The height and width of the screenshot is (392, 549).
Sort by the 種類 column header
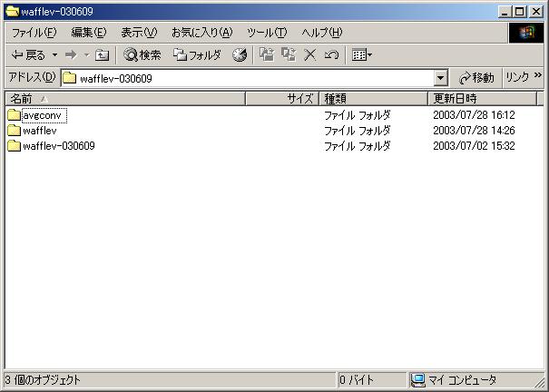point(374,99)
